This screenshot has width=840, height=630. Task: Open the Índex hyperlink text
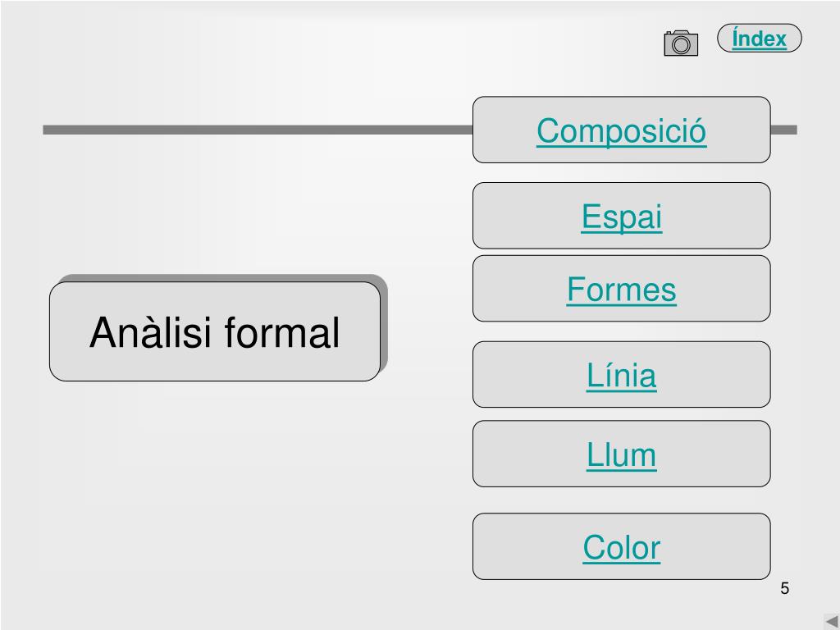[759, 39]
